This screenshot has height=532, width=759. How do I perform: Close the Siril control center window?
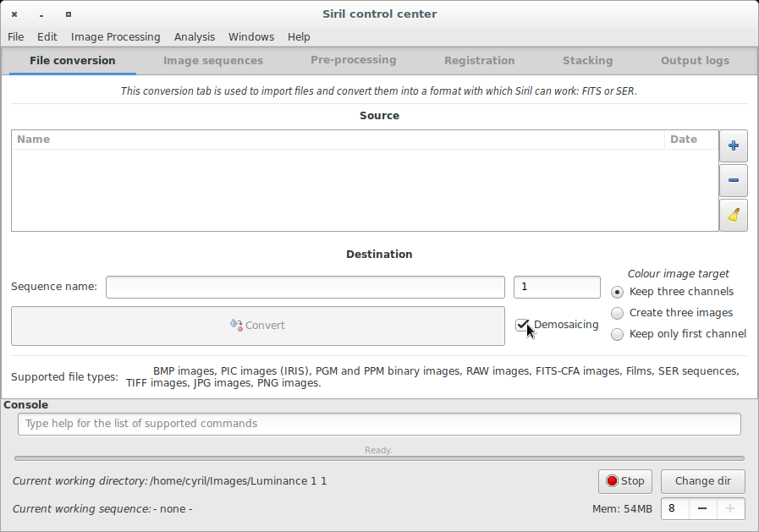tap(14, 14)
